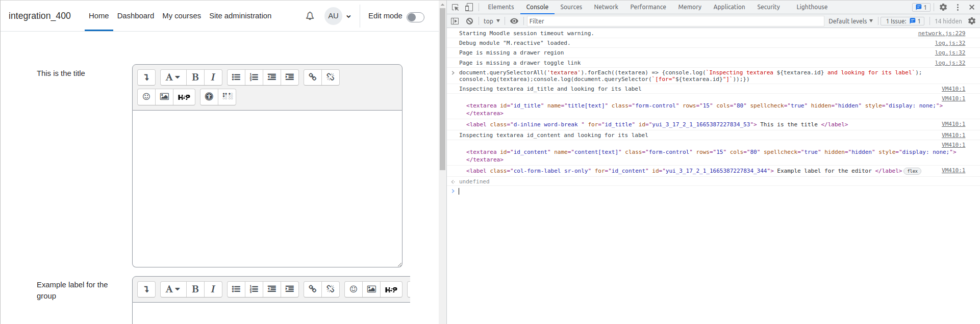
Task: Open emoji picker in group editor
Action: click(x=354, y=289)
